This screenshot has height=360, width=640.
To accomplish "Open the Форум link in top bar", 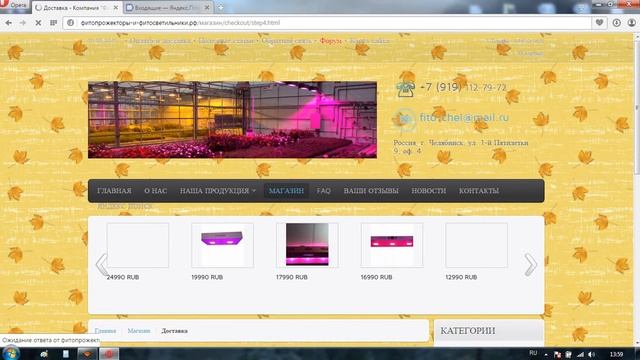I will point(331,41).
